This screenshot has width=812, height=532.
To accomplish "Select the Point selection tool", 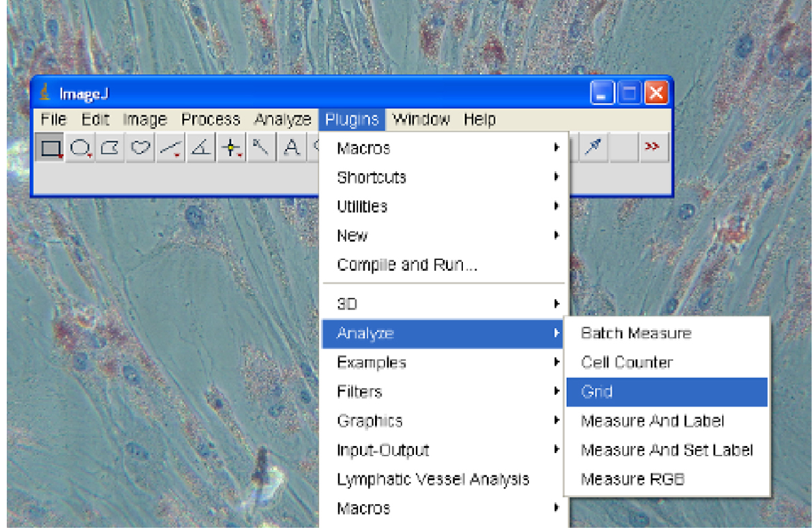I will pos(231,147).
